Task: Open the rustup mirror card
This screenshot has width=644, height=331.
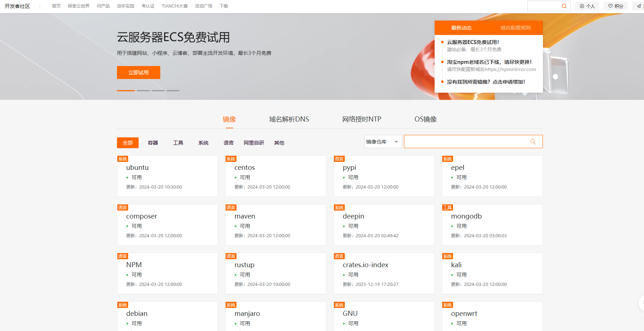Action: tap(276, 274)
